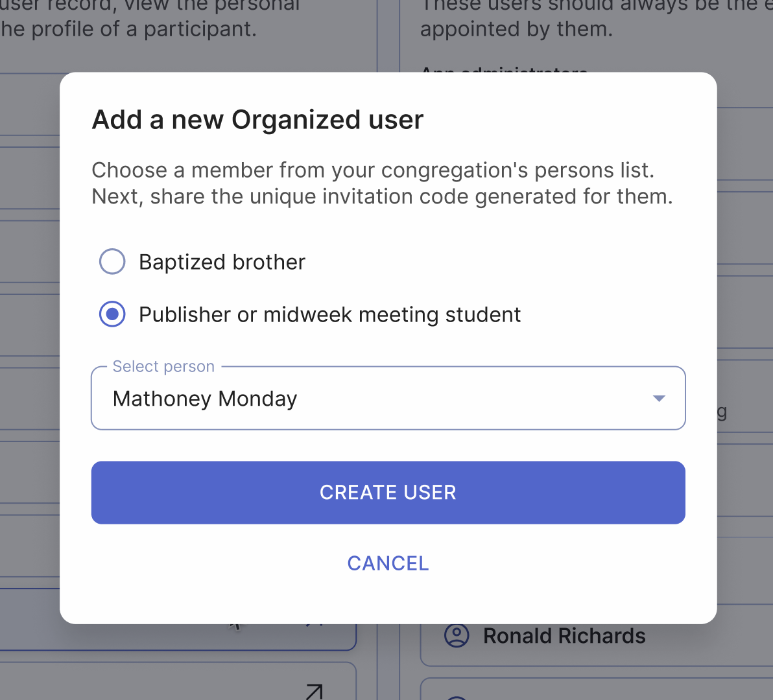Screen dimensions: 773x700
Task: Click the person avatar icon beside Ronald Richards
Action: 457,636
